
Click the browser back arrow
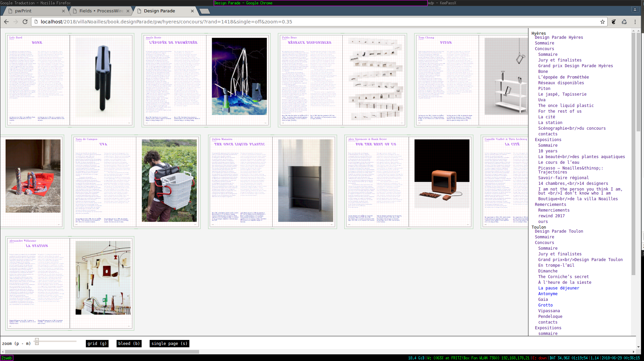click(x=6, y=22)
